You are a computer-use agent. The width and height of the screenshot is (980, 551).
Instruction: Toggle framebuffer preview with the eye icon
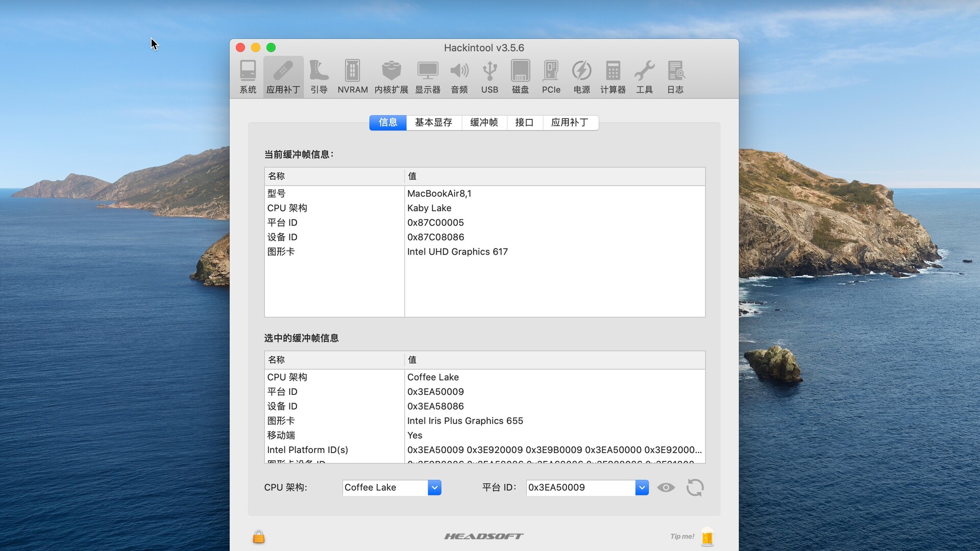click(x=666, y=488)
